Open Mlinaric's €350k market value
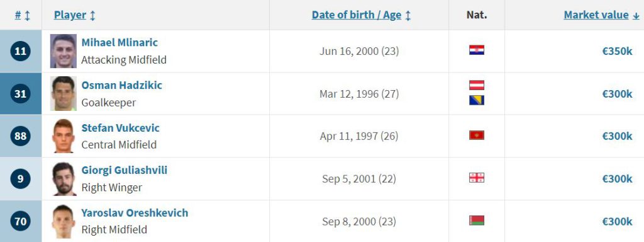644x242 pixels. [618, 51]
